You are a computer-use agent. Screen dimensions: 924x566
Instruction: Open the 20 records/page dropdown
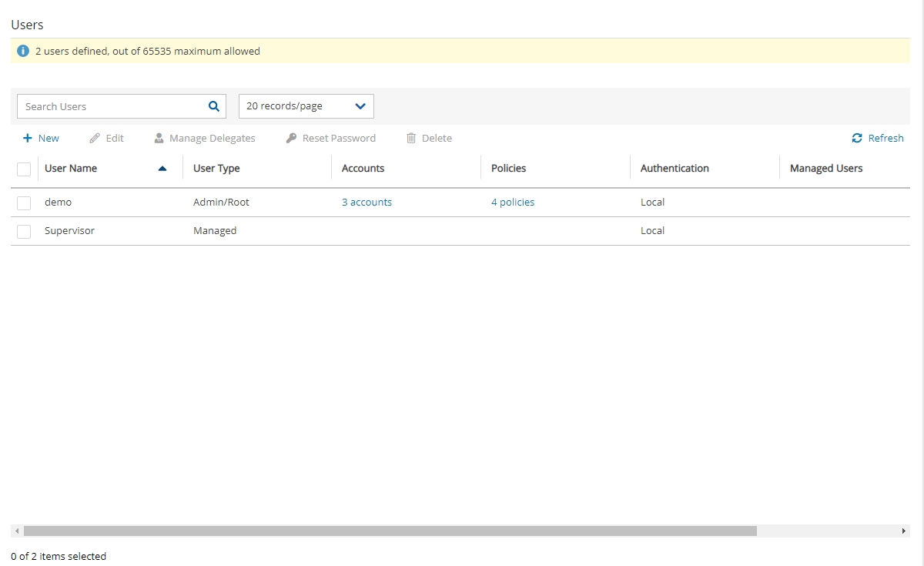306,106
